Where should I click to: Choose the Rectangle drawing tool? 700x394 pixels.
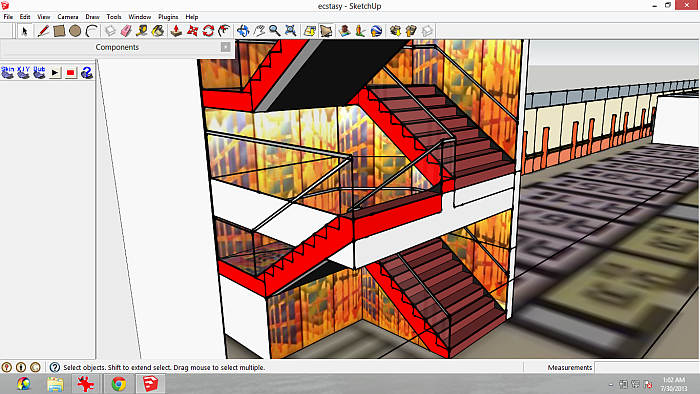point(59,31)
